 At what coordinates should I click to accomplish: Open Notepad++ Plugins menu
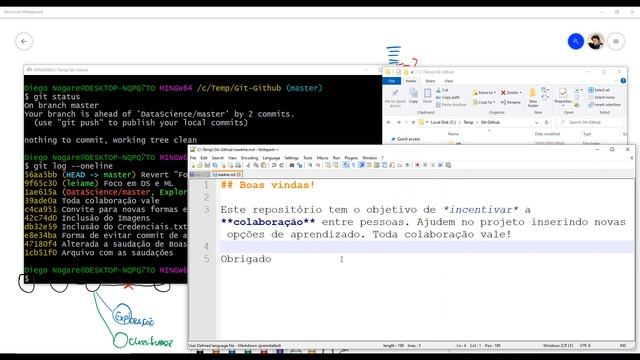[351, 158]
